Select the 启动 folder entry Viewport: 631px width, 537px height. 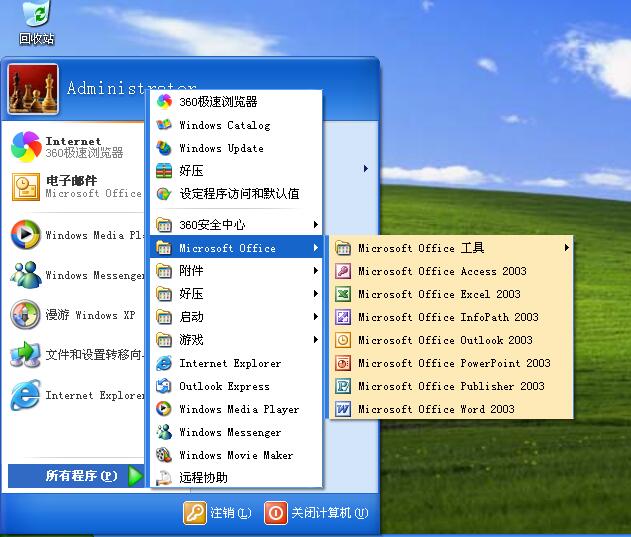tap(237, 317)
